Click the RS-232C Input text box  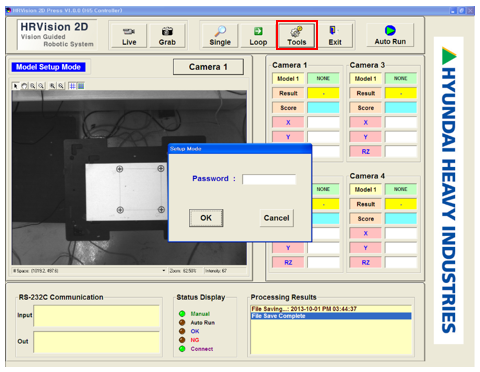pos(97,316)
